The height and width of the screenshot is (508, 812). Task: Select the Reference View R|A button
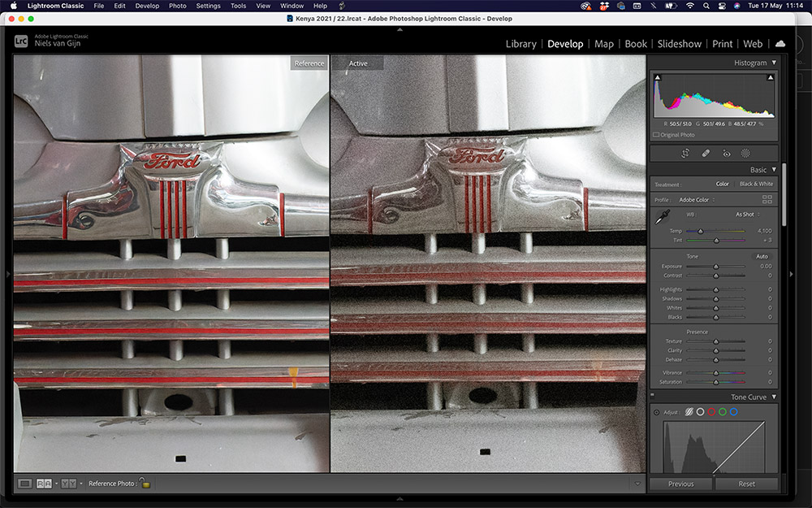[44, 484]
